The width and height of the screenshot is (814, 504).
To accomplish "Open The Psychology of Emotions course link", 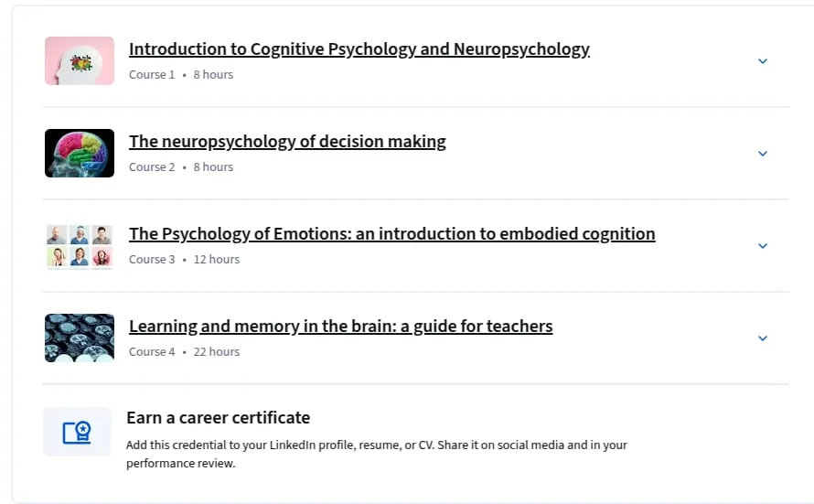I will point(392,233).
